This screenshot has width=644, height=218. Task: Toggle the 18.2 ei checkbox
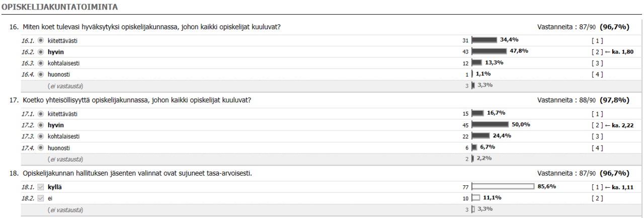41,198
